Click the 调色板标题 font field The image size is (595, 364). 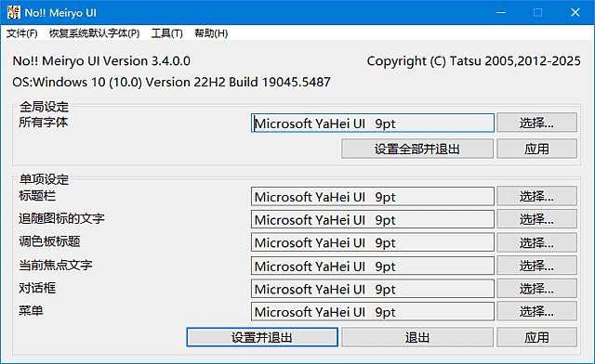pos(373,242)
